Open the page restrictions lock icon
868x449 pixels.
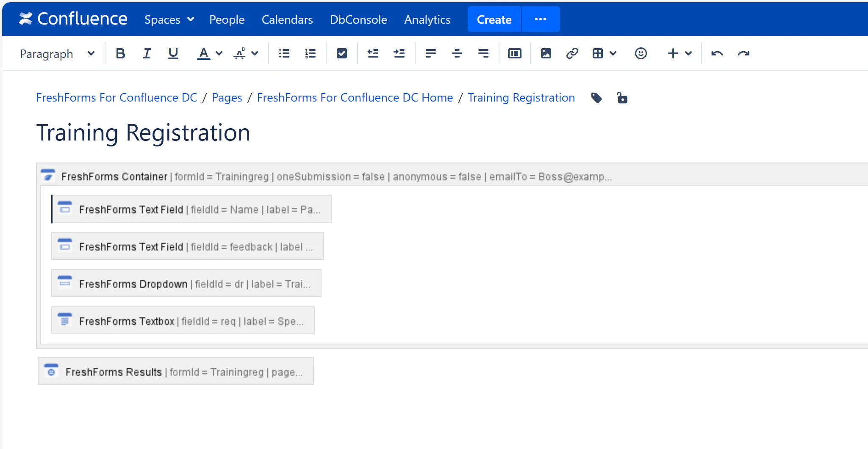622,98
